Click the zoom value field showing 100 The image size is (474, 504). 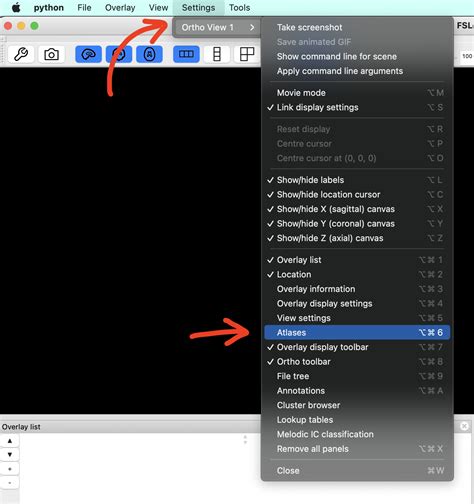pos(467,56)
